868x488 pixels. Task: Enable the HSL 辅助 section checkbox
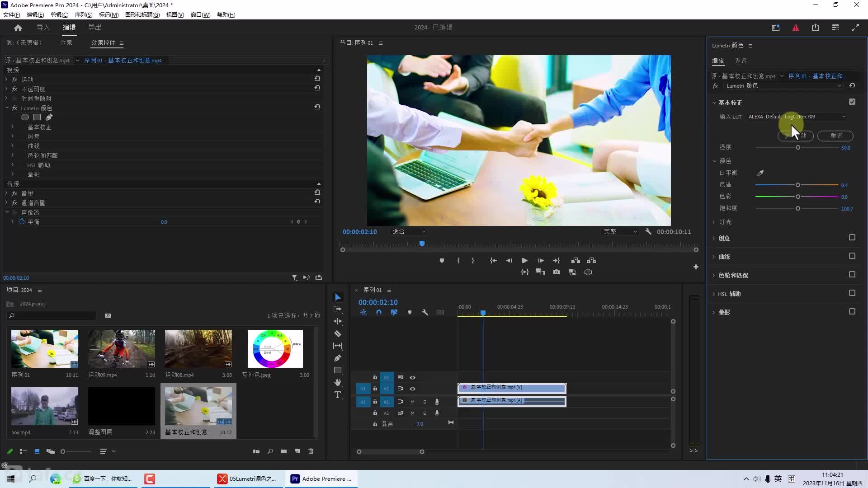point(852,293)
